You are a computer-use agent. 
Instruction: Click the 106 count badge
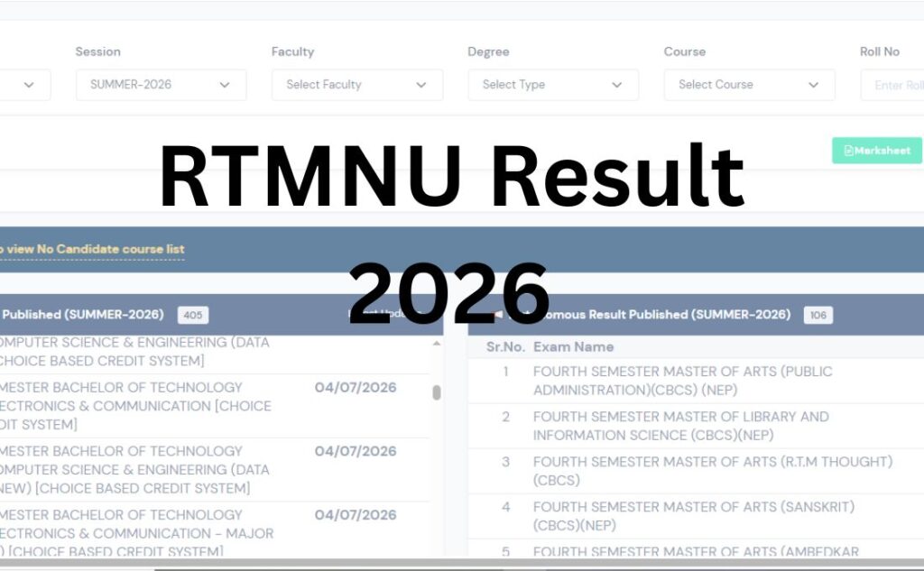pyautogui.click(x=818, y=315)
